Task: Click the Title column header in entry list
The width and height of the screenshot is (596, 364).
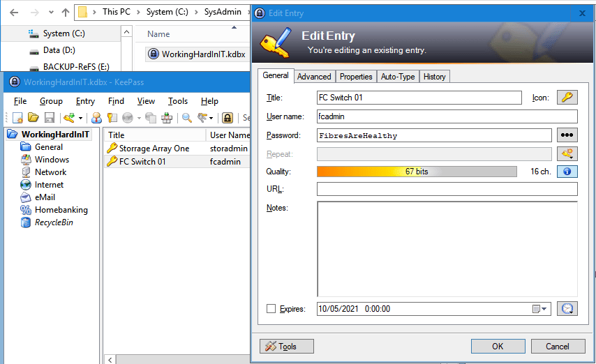Action: tap(155, 135)
